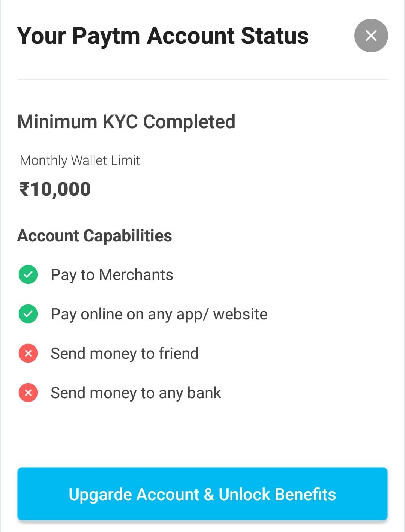Click the Your Paytm Account Status title
Screen dimensions: 405x532
[x=163, y=36]
